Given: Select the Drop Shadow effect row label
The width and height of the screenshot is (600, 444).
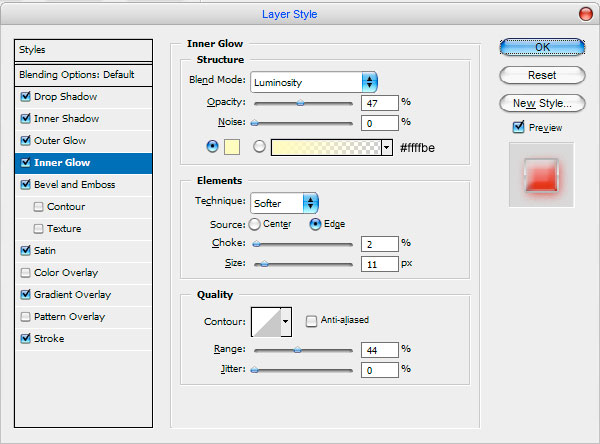Looking at the screenshot, I should tap(65, 96).
